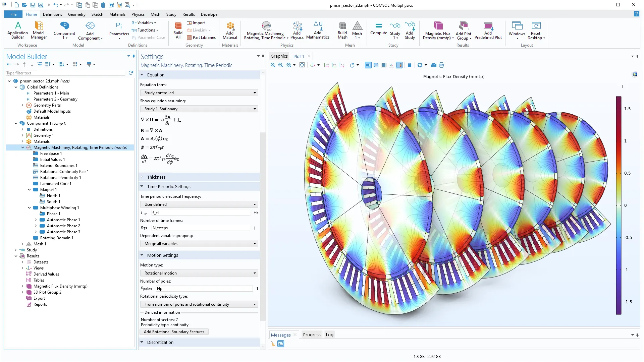This screenshot has width=644, height=362.
Task: Switch to the Plot 1 tab
Action: pos(299,56)
